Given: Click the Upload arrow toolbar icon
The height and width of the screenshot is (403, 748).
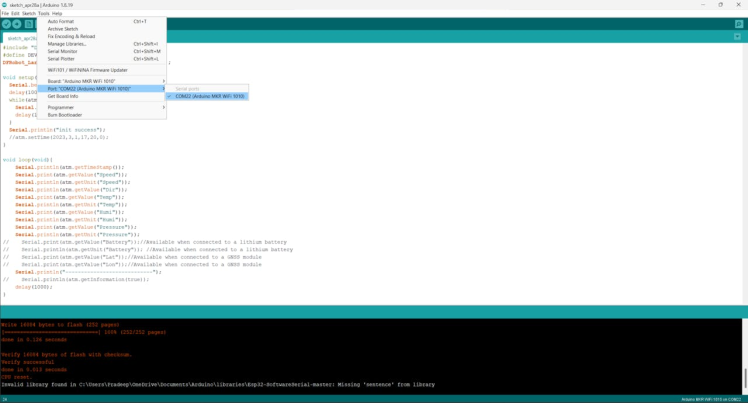Looking at the screenshot, I should point(17,24).
